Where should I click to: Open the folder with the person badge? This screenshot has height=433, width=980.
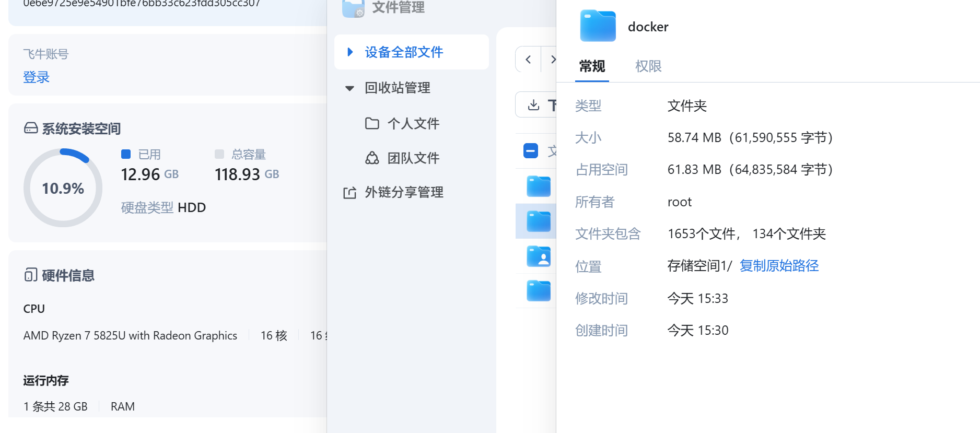point(539,256)
